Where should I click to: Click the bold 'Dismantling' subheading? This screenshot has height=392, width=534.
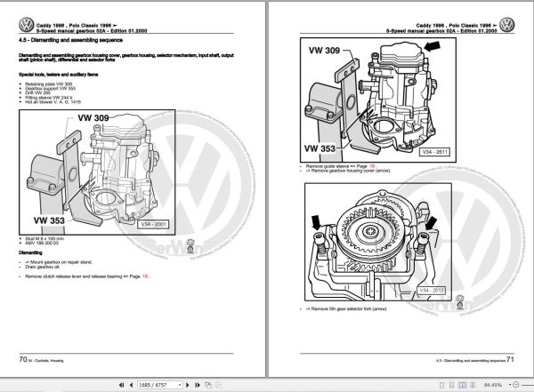coord(30,252)
